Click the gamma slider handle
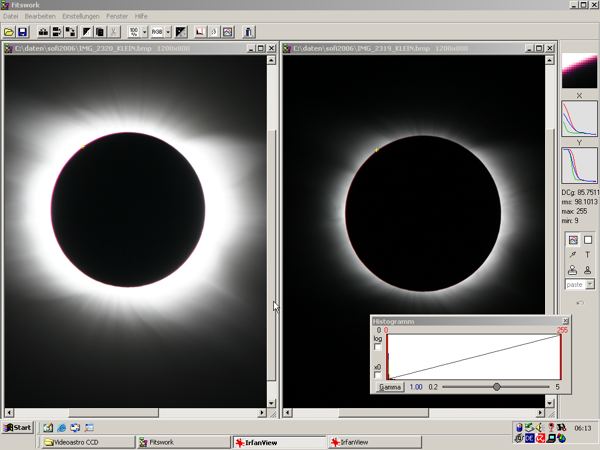 tap(497, 387)
